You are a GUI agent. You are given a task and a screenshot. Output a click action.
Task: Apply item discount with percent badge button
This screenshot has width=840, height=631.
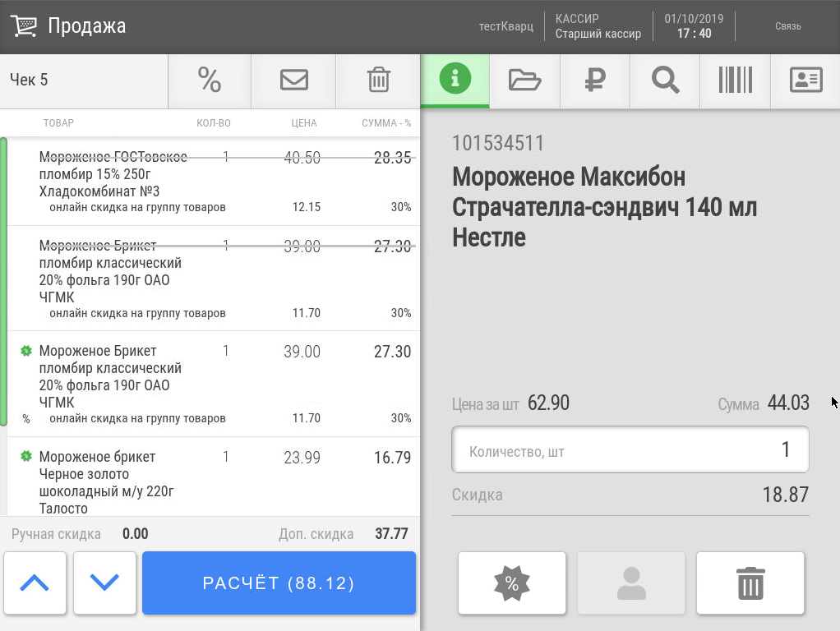pos(511,583)
